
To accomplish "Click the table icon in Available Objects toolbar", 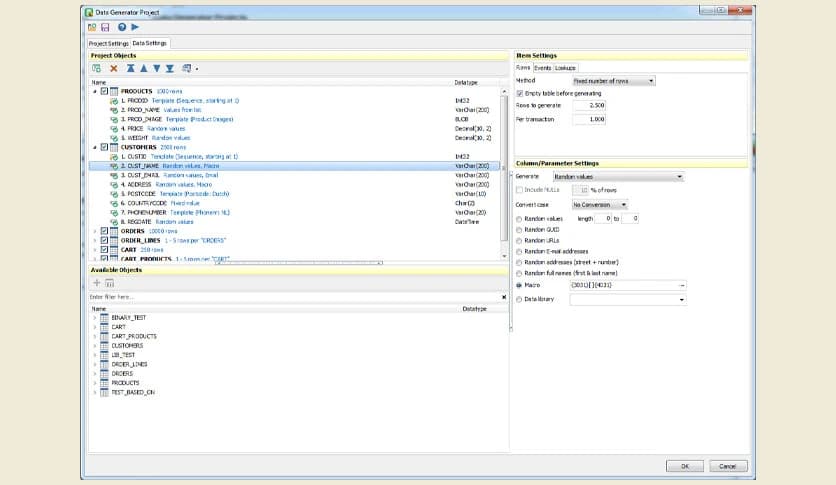I will pos(109,282).
